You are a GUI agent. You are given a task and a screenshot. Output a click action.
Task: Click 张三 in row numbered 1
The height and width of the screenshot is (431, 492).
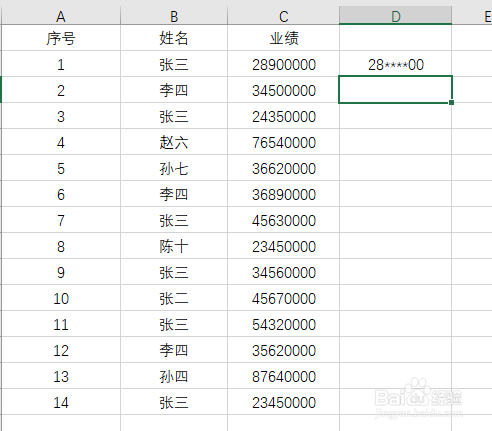pos(174,64)
